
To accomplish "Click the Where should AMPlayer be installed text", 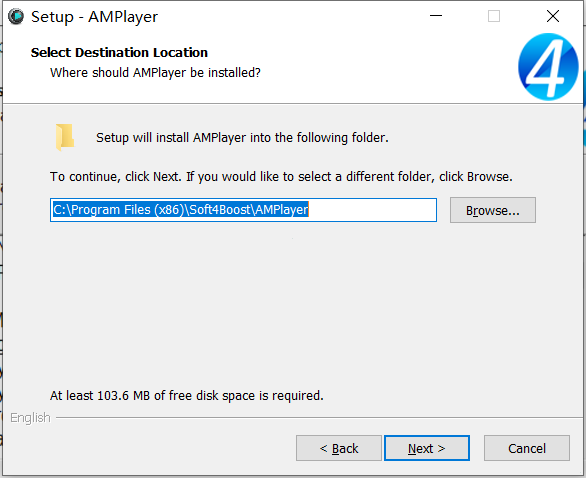I will pyautogui.click(x=155, y=73).
